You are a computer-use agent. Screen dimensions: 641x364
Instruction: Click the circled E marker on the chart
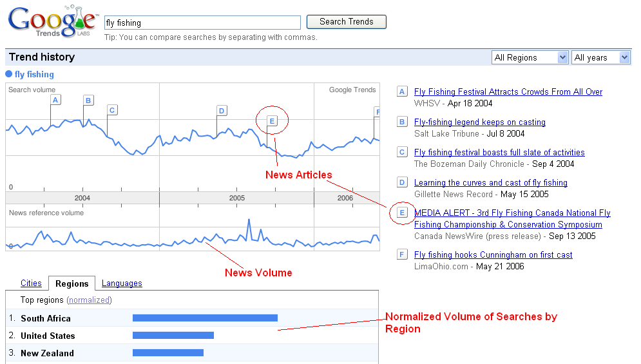click(x=272, y=121)
